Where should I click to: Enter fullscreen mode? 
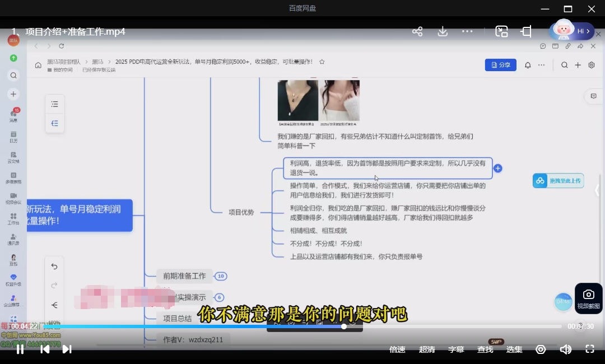(589, 349)
